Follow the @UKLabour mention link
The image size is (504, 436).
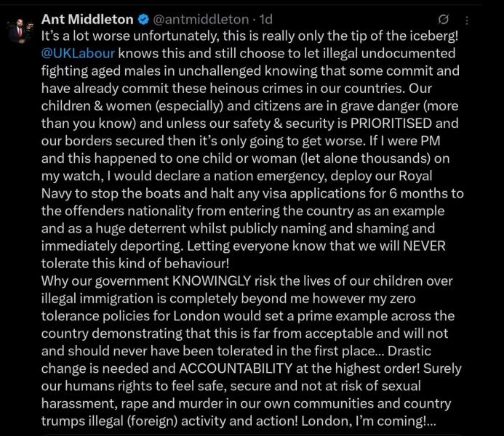coord(79,53)
